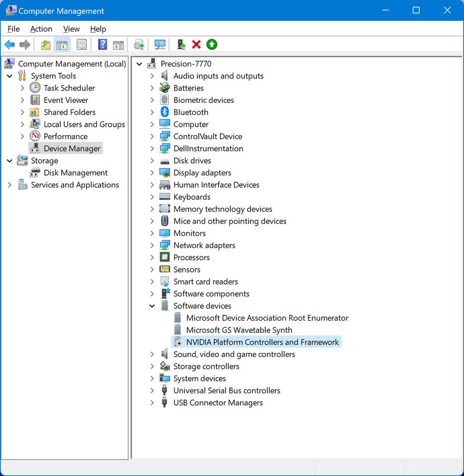This screenshot has height=476, width=464.
Task: Expand the USB Connector Managers category
Action: (152, 403)
